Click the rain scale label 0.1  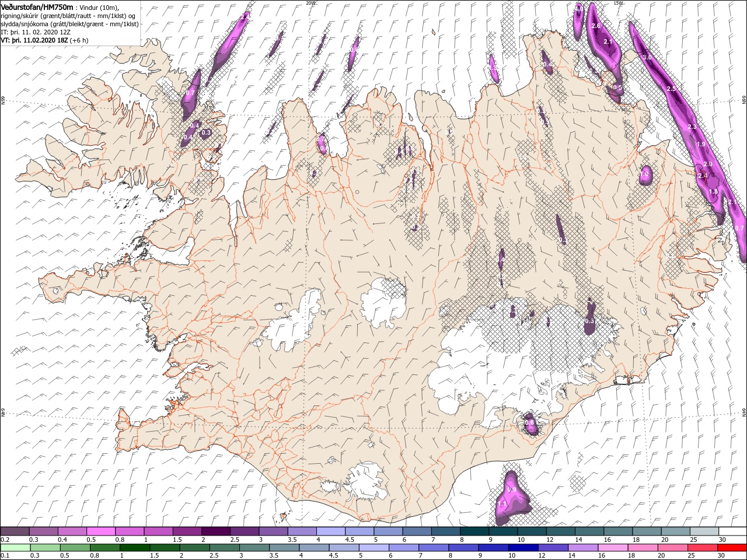tap(5, 555)
